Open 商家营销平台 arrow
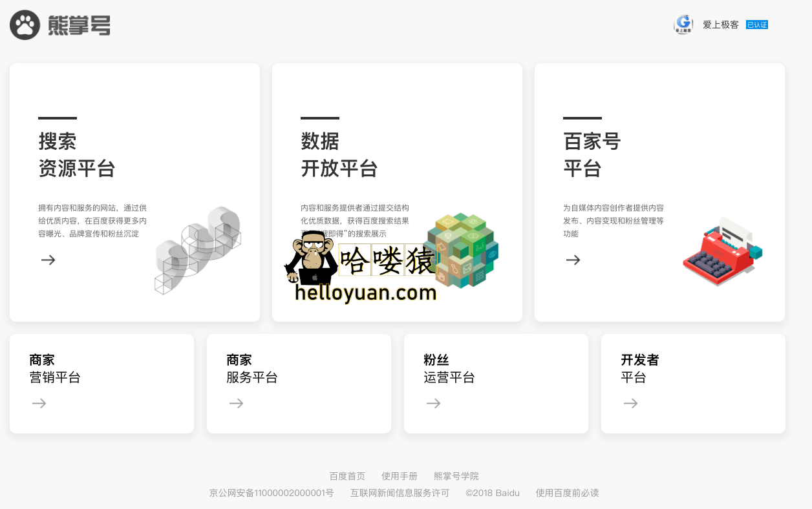 pyautogui.click(x=39, y=403)
